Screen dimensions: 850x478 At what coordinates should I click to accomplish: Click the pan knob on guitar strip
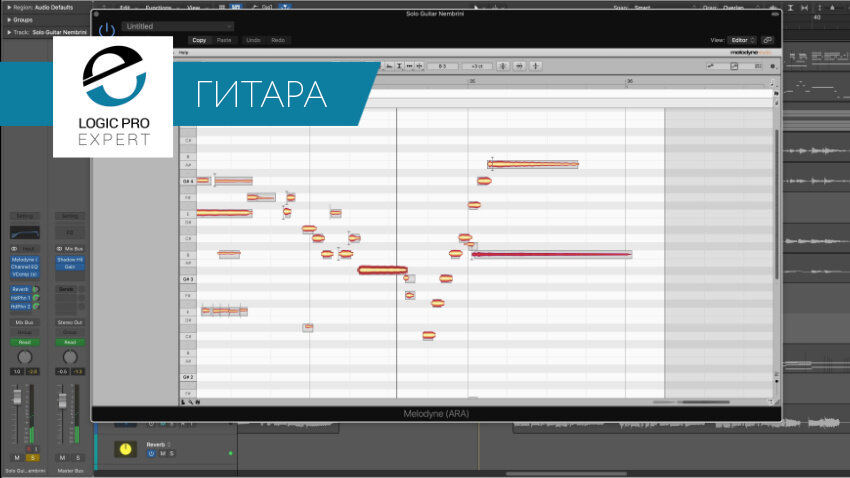click(x=25, y=357)
